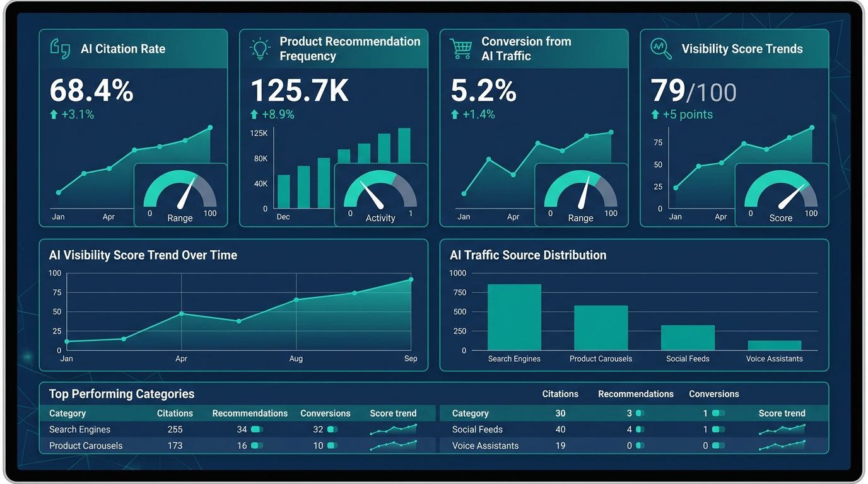Click the Dec label under the recommendation bar chart
Image resolution: width=868 pixels, height=484 pixels.
(283, 217)
